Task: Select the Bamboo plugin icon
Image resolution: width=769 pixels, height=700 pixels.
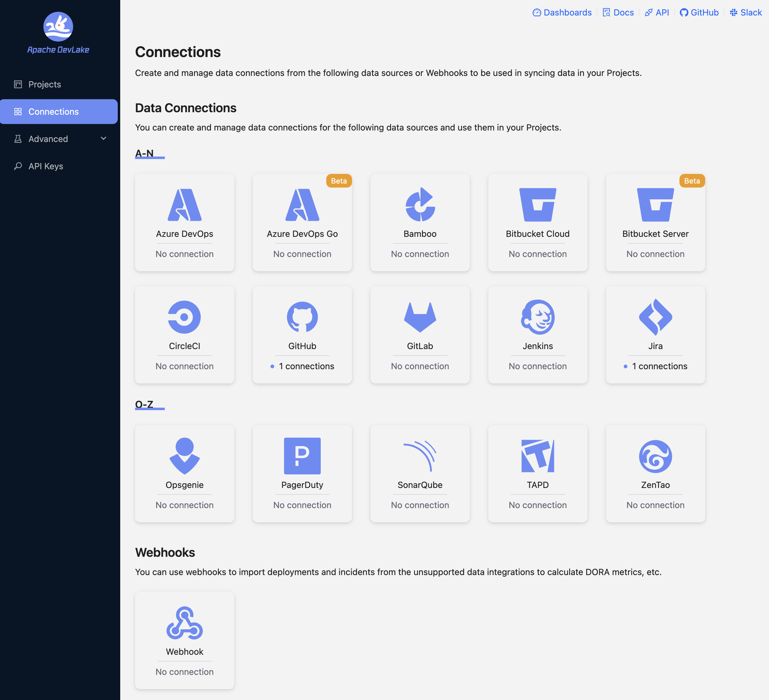Action: [420, 204]
